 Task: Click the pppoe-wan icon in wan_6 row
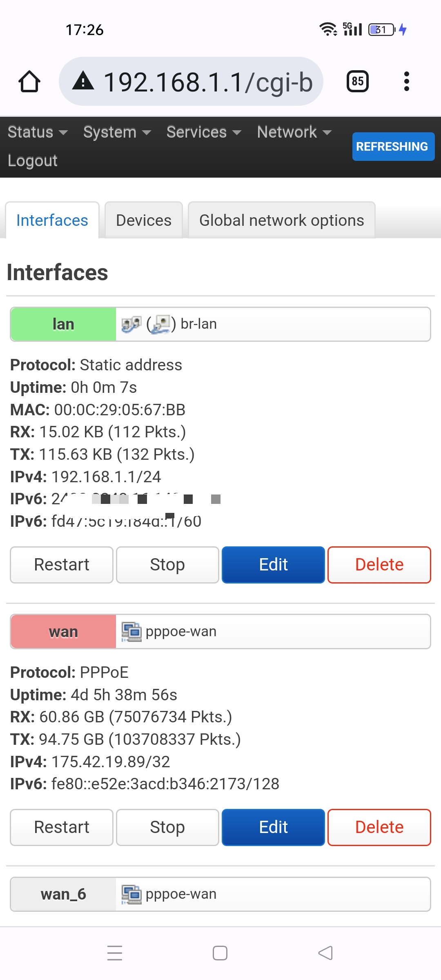[x=131, y=894]
